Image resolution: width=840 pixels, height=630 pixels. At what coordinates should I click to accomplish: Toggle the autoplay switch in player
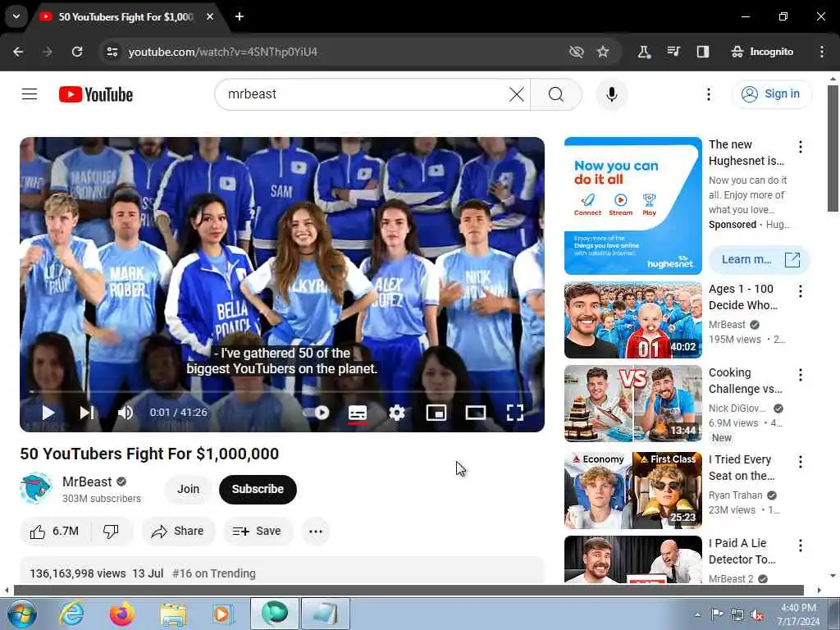[317, 413]
